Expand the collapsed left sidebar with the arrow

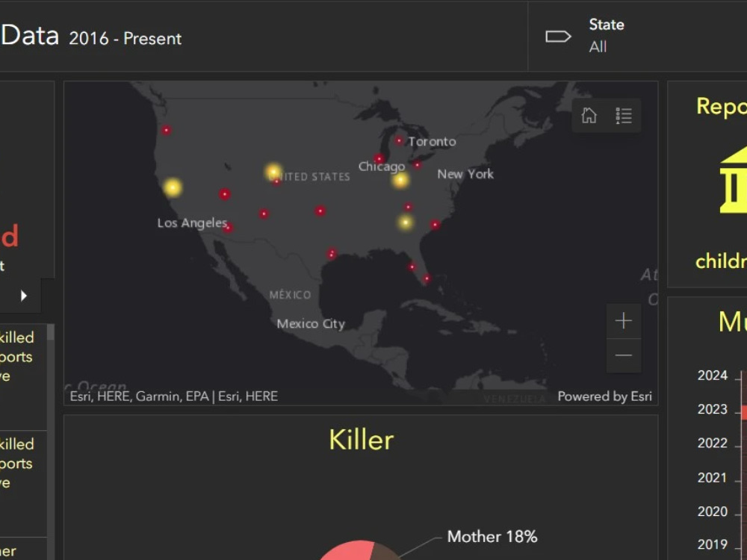tap(22, 296)
